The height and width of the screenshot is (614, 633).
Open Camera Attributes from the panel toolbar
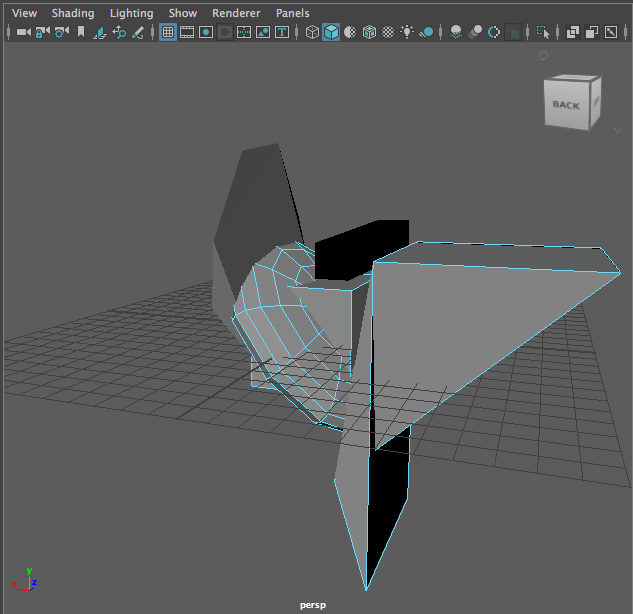(61, 32)
